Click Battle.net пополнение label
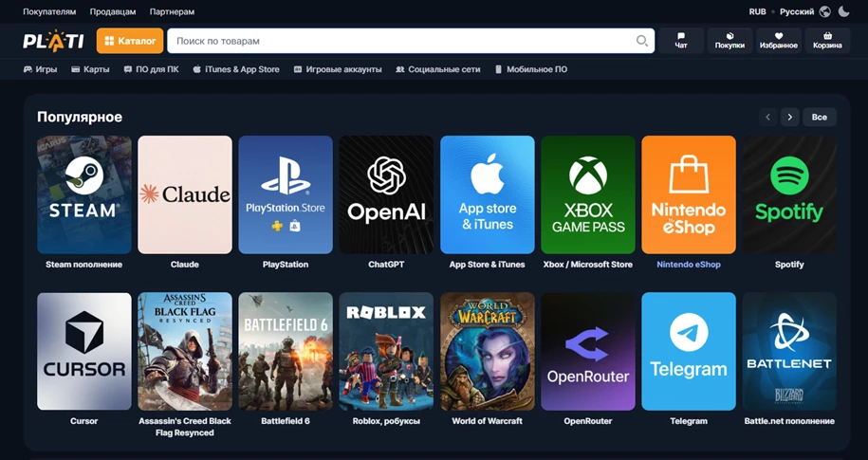Viewport: 868px width, 460px height. tap(789, 421)
